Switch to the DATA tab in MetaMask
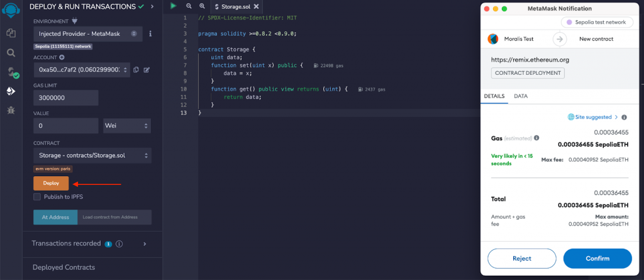644x280 pixels. (521, 96)
